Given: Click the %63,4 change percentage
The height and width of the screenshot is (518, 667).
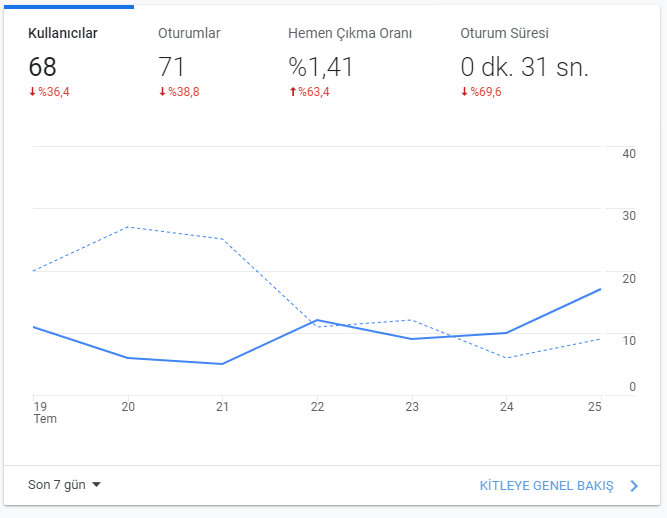Looking at the screenshot, I should click(x=314, y=92).
